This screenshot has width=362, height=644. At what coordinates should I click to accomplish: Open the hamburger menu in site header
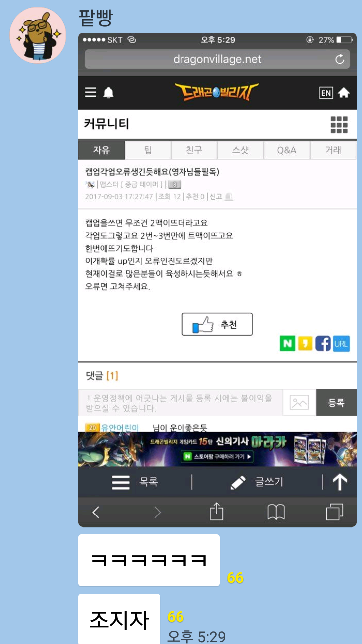point(90,93)
